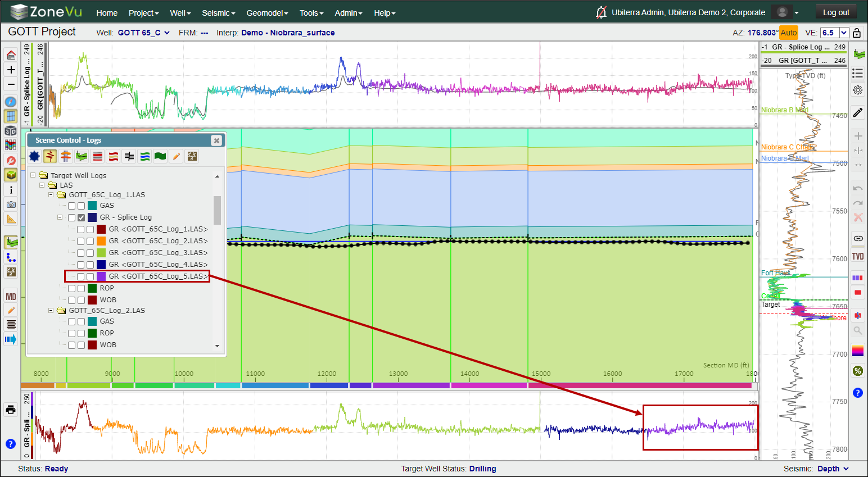This screenshot has width=868, height=477.
Task: Click the Log out button
Action: (836, 12)
